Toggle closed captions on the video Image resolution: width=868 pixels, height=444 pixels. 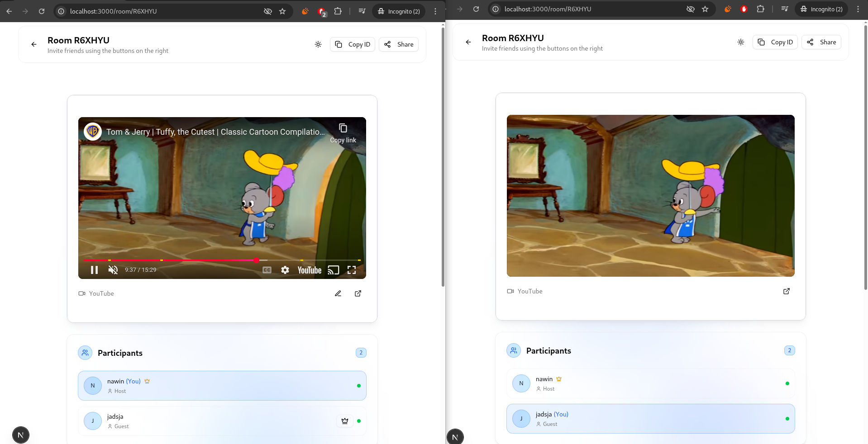coord(267,270)
